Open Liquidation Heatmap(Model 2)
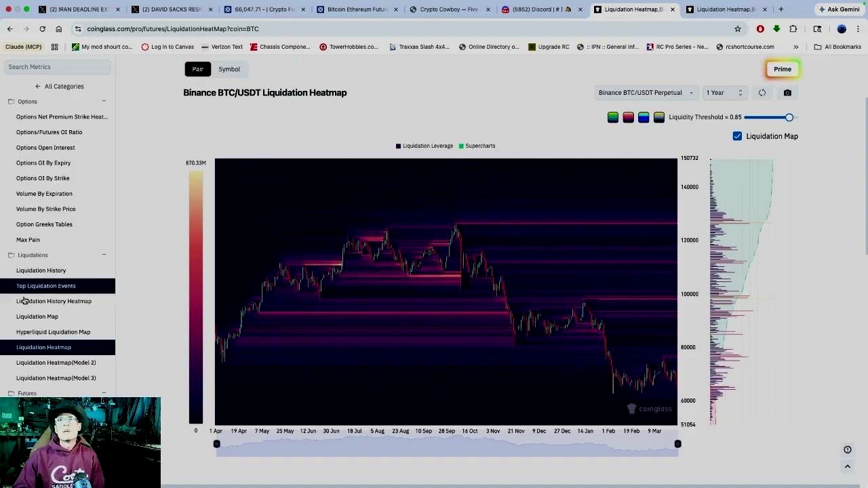The width and height of the screenshot is (868, 488). pyautogui.click(x=56, y=363)
